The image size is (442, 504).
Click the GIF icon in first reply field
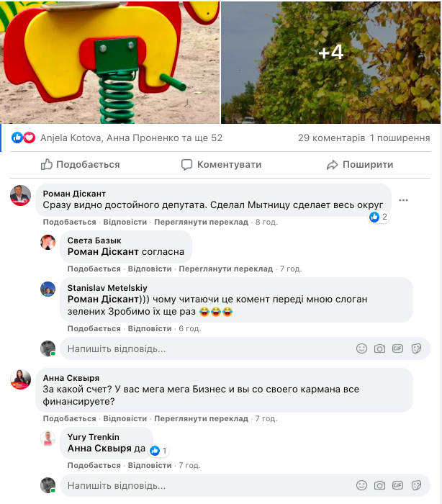click(x=398, y=348)
